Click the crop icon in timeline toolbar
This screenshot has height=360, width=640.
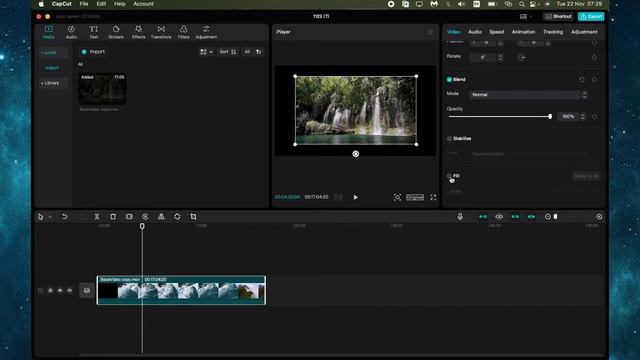(x=193, y=217)
